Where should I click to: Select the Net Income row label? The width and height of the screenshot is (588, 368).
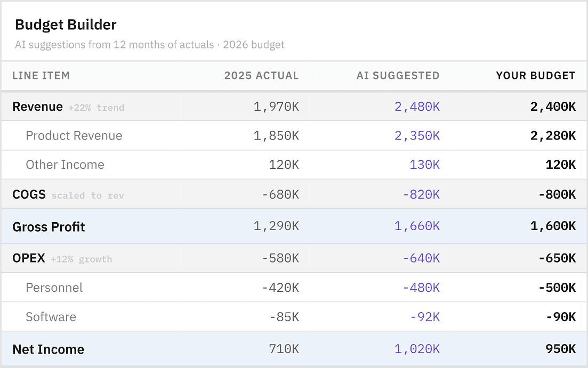point(48,349)
